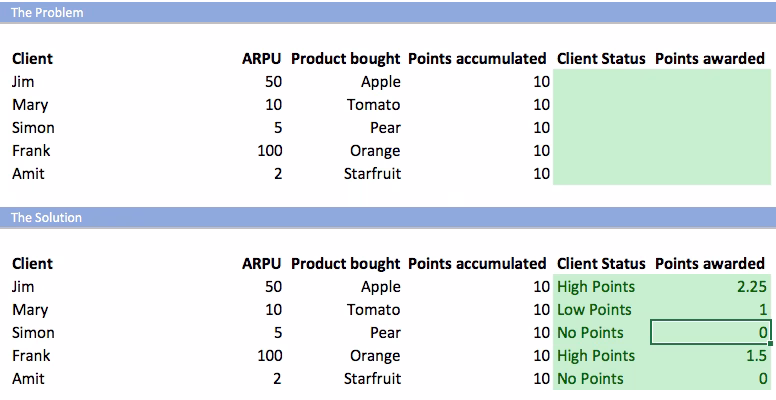The image size is (776, 400).
Task: Select Frank's ARPU value 100 in solution table
Action: (x=270, y=355)
